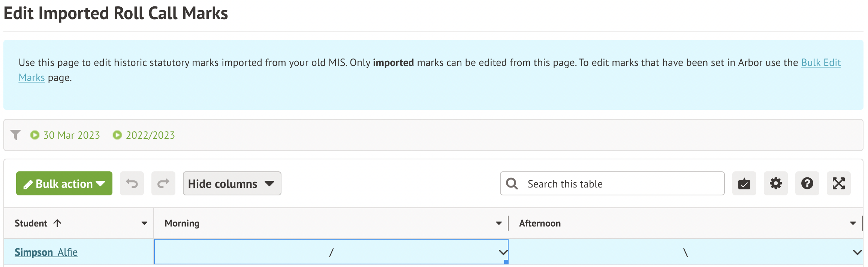Click the Student sort ascending arrow
This screenshot has width=868, height=267.
[x=57, y=223]
